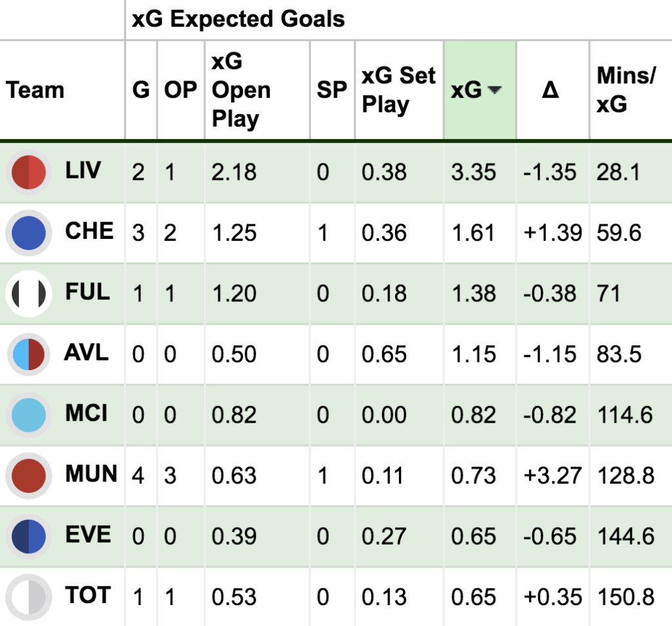Screen dimensions: 672x626
Task: Click the Everton team badge icon
Action: click(x=28, y=536)
